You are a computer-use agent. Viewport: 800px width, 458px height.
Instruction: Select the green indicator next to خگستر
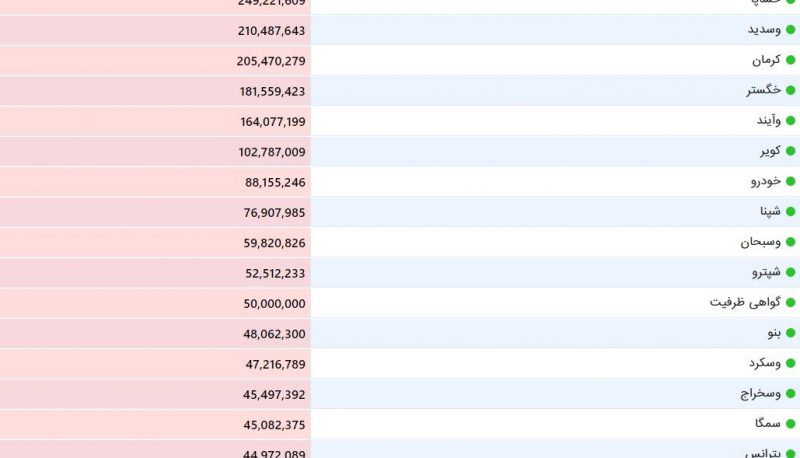(791, 90)
